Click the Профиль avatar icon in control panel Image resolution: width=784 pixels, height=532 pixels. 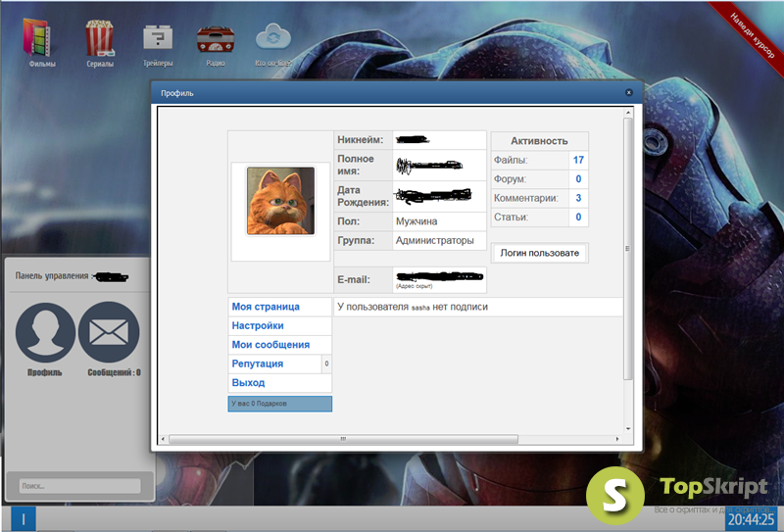click(45, 332)
